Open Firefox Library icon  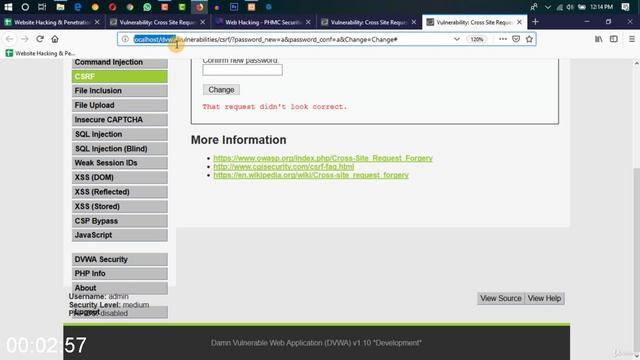point(598,39)
